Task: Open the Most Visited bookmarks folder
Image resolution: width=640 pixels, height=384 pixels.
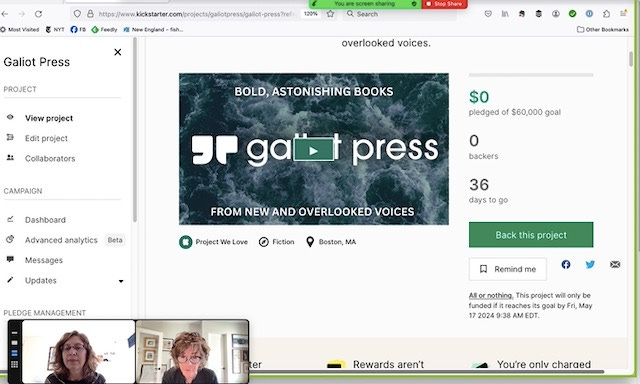Action: tap(20, 29)
